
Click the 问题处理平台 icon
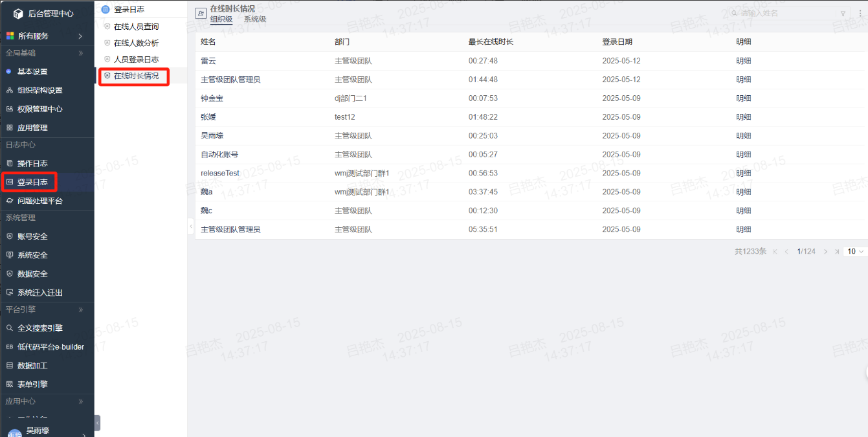click(x=9, y=201)
